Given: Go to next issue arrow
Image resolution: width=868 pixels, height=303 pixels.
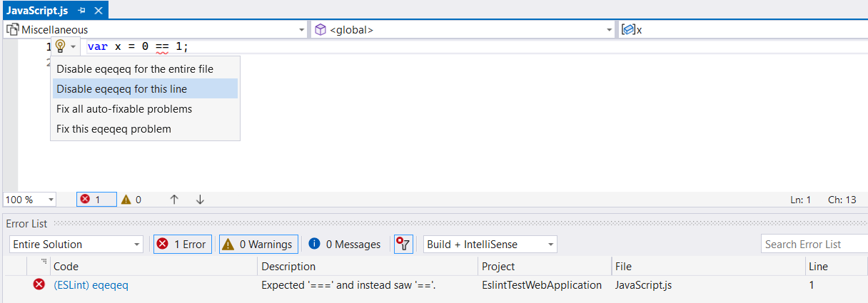Looking at the screenshot, I should coord(200,200).
